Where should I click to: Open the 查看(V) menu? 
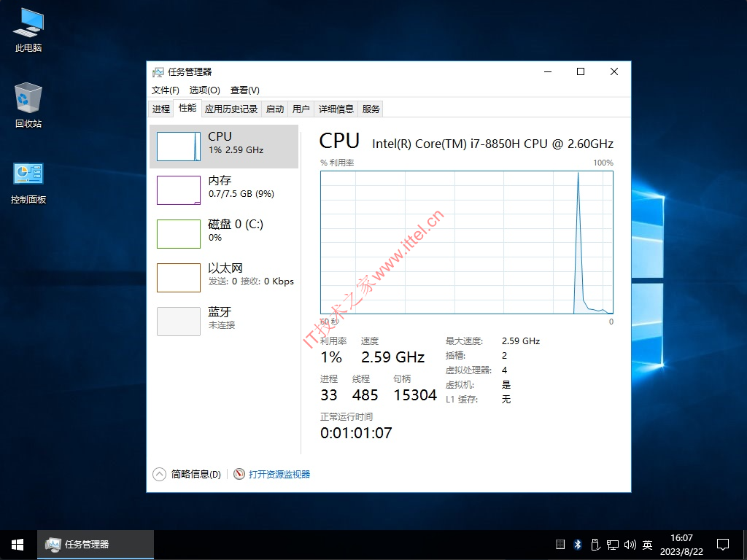pos(245,90)
